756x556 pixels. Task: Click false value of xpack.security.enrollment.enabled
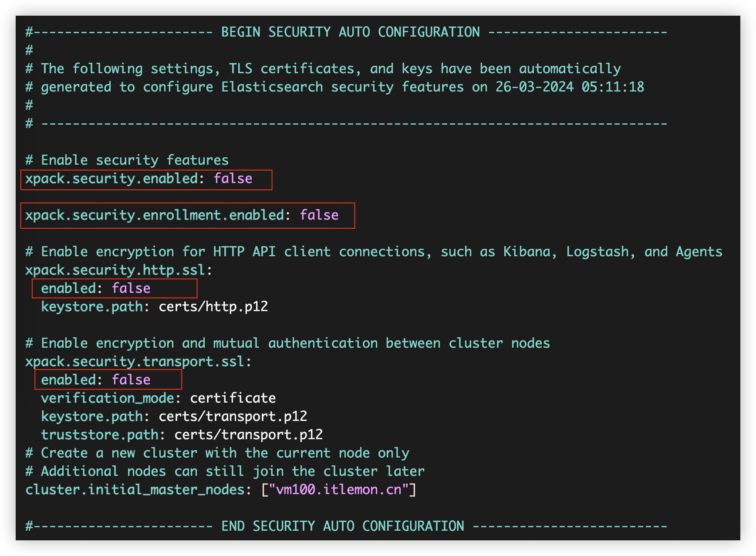[x=319, y=215]
